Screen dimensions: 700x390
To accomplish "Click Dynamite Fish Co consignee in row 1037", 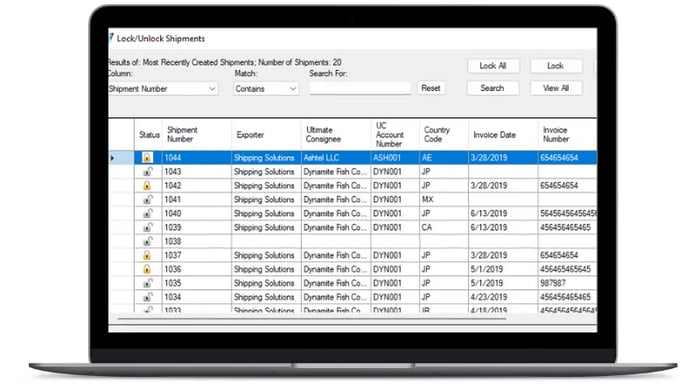I will 336,255.
